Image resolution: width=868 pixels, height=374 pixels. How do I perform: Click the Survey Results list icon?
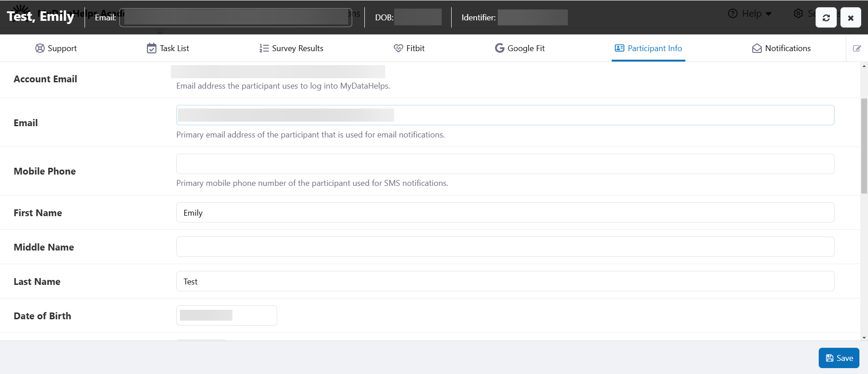coord(264,48)
